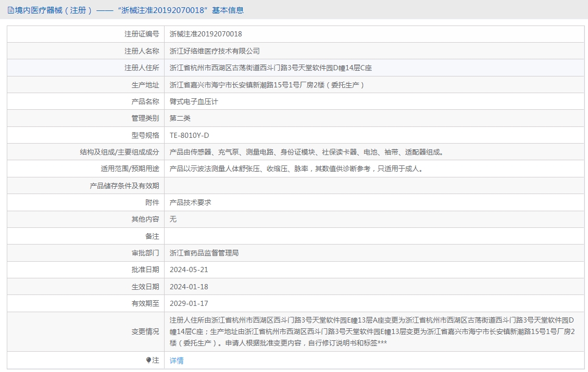Image resolution: width=588 pixels, height=372 pixels.
Task: Click the 注册人住所 address value
Action: click(x=271, y=68)
